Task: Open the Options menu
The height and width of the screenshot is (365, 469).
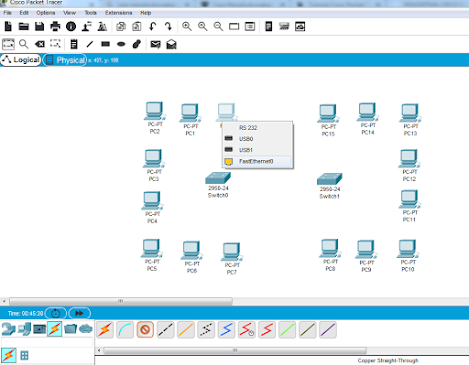Action: pyautogui.click(x=46, y=13)
